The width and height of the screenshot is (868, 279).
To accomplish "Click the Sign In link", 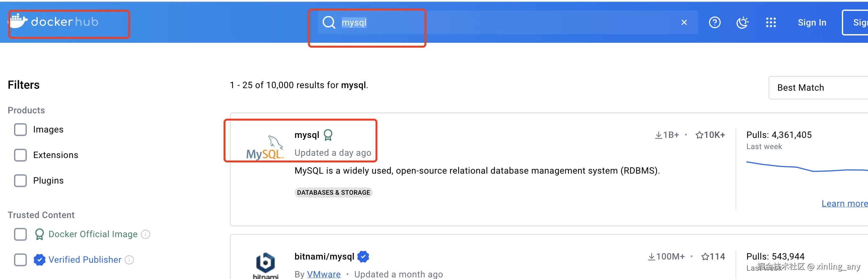I will coord(812,23).
